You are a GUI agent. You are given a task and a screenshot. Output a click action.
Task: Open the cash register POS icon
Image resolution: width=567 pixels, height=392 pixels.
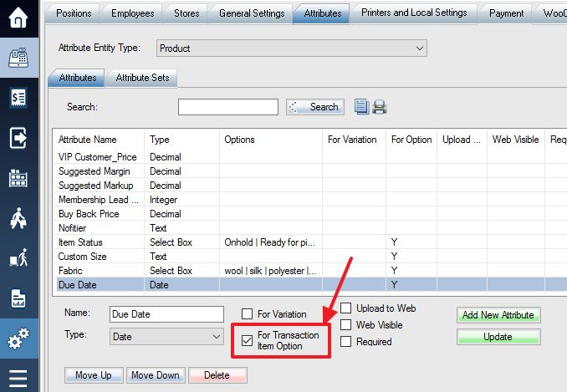pos(18,57)
